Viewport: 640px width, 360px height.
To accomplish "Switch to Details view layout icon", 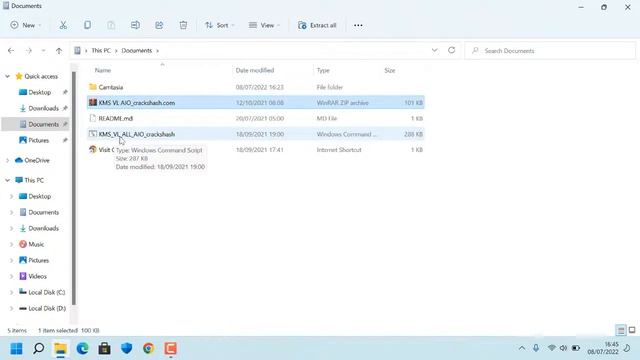I will click(x=621, y=330).
